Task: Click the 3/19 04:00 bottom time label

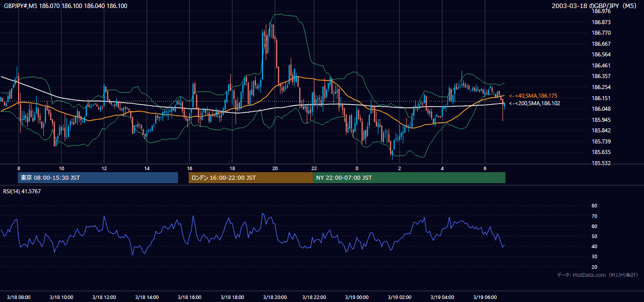Action: (x=442, y=297)
